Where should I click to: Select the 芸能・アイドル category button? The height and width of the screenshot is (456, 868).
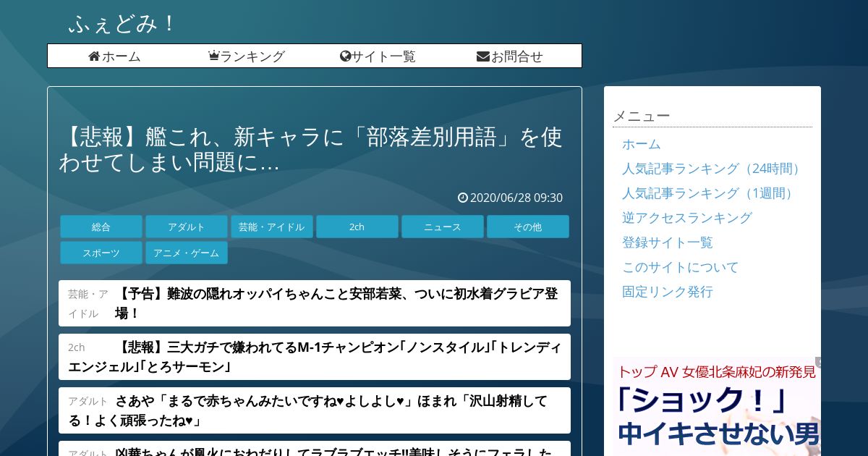(272, 227)
